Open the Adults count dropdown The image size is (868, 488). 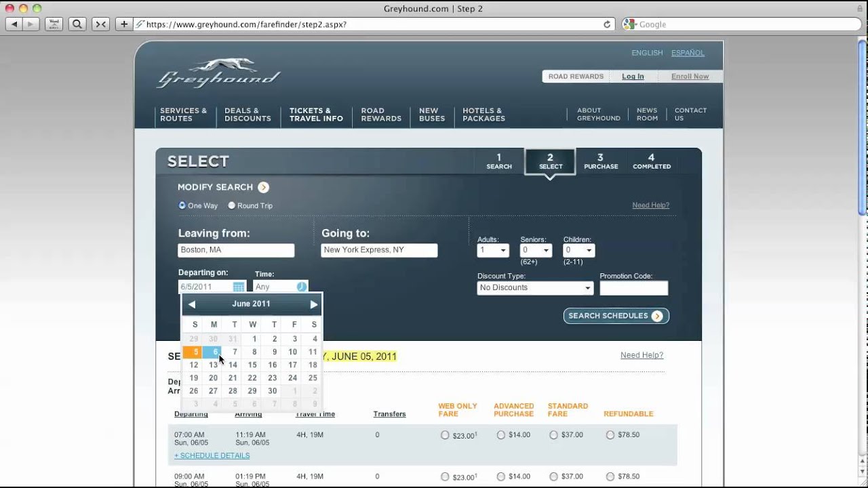pyautogui.click(x=493, y=250)
